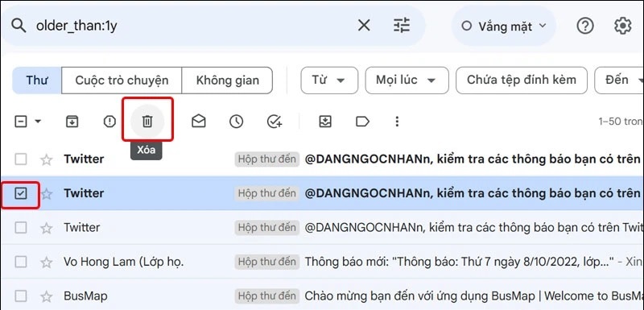Add selected email to Tasks
This screenshot has height=310, width=644.
coord(275,122)
